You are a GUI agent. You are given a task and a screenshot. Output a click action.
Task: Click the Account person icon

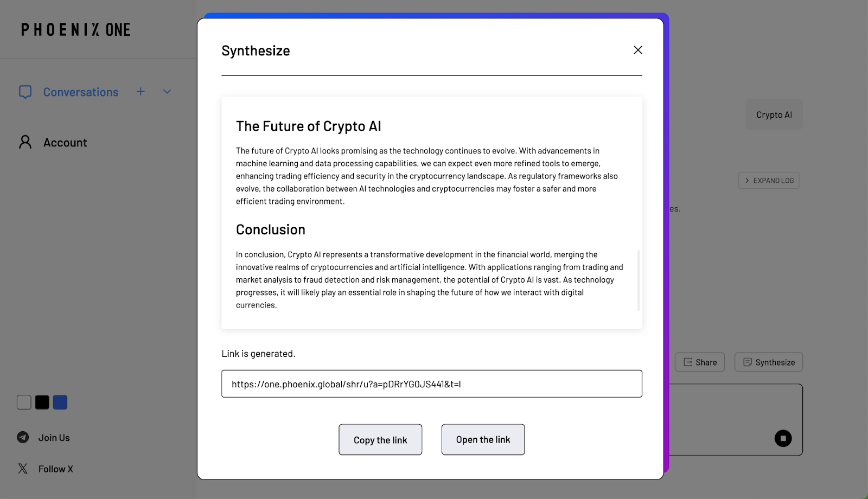point(25,142)
